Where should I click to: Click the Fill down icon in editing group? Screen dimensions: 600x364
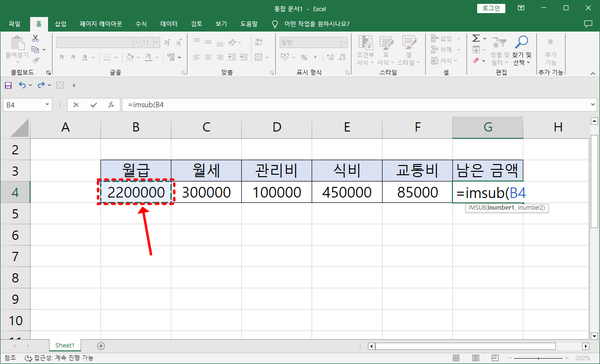pyautogui.click(x=476, y=49)
